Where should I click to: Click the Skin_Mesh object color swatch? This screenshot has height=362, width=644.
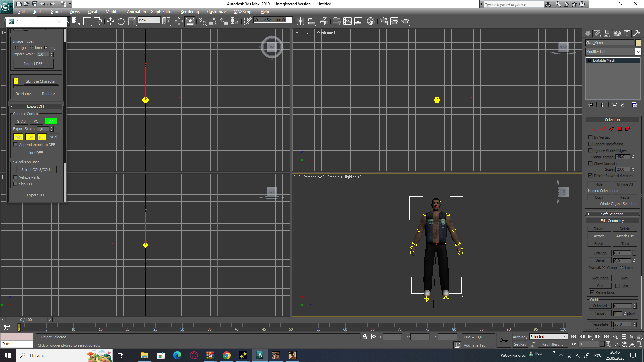pos(638,43)
